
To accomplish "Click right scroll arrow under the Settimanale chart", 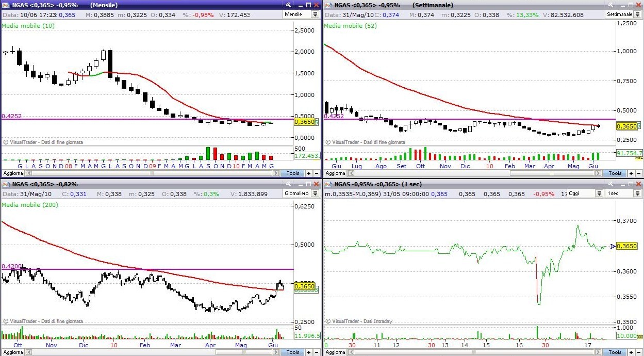I will pos(598,173).
